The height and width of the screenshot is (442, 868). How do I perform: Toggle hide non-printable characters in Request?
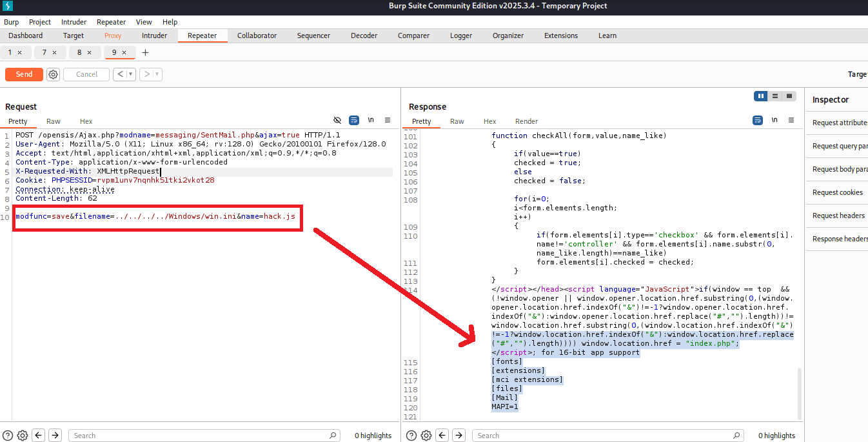[337, 120]
